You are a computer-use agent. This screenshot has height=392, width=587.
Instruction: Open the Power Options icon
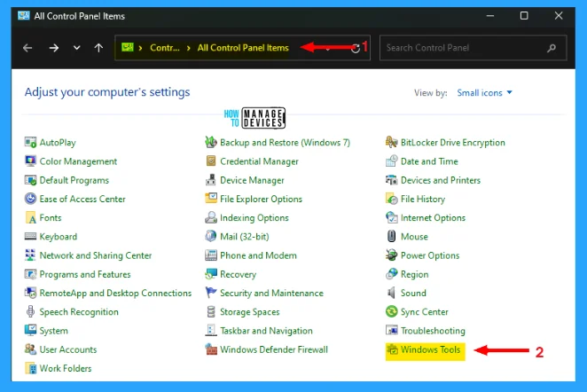(391, 255)
